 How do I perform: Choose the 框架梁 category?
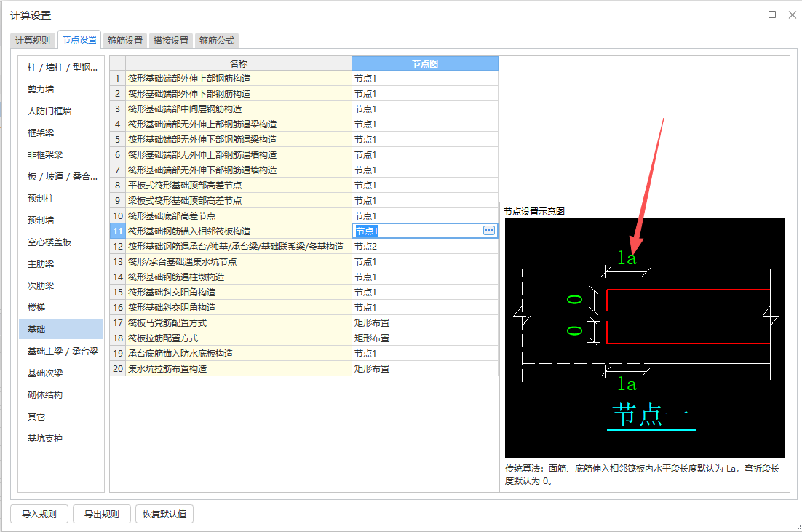(x=61, y=133)
